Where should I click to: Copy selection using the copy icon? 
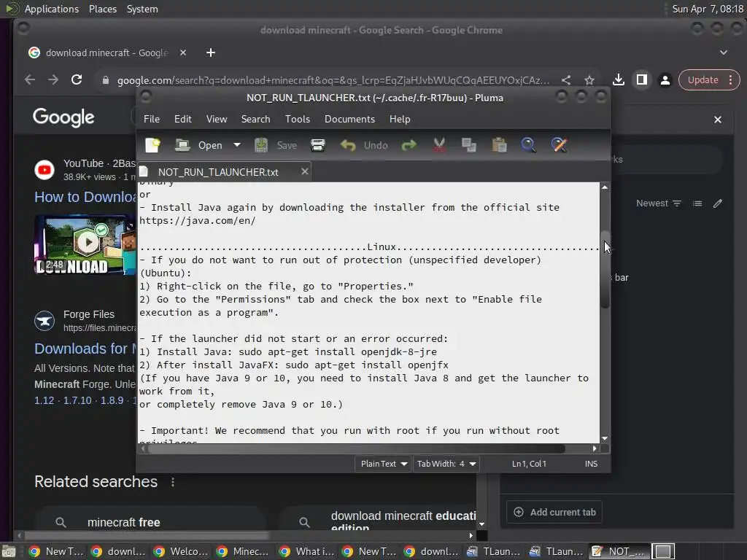[469, 145]
